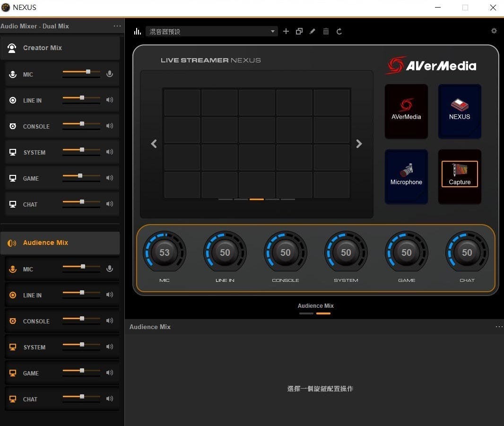Image resolution: width=504 pixels, height=426 pixels.
Task: Switch to first mix page indicator
Action: [306, 313]
